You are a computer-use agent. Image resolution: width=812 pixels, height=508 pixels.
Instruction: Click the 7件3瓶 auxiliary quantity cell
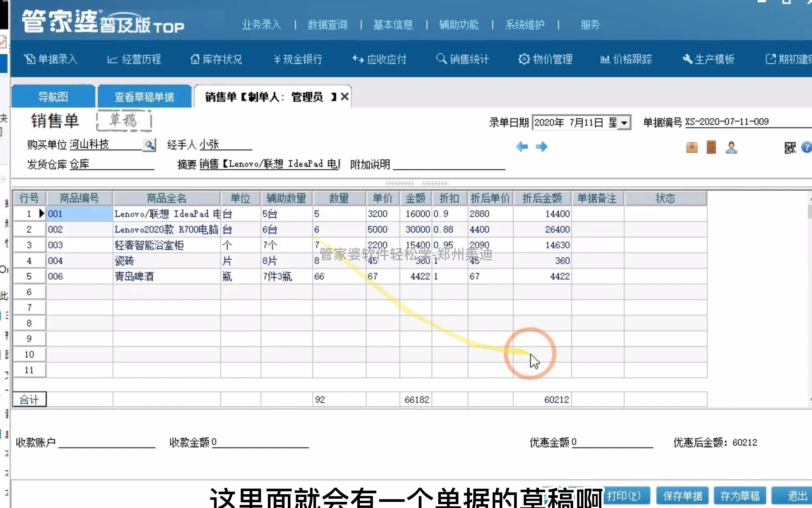coord(287,276)
